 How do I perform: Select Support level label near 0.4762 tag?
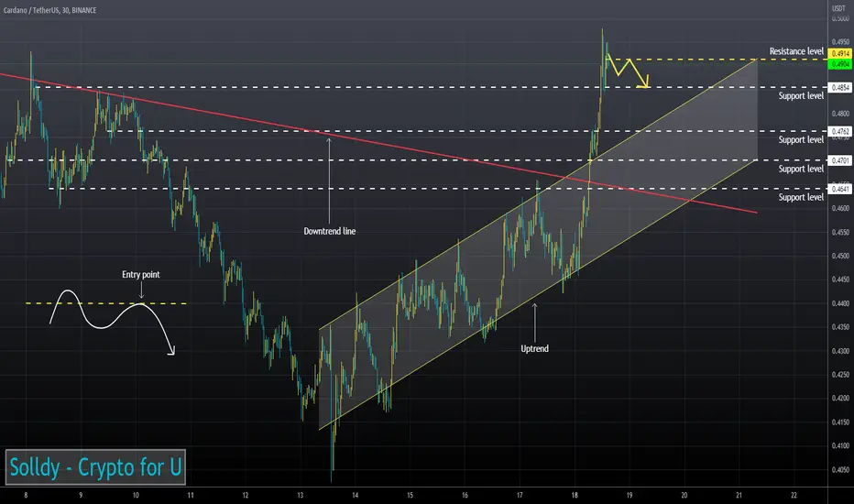801,140
